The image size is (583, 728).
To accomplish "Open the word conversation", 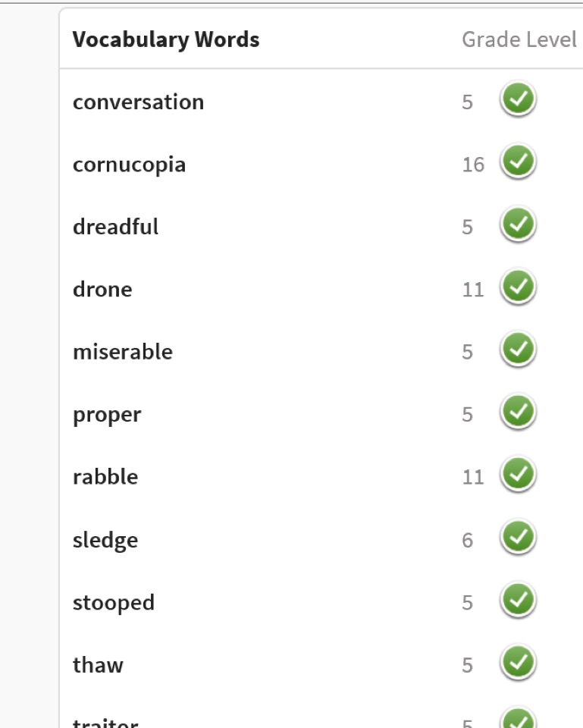I will (x=138, y=102).
